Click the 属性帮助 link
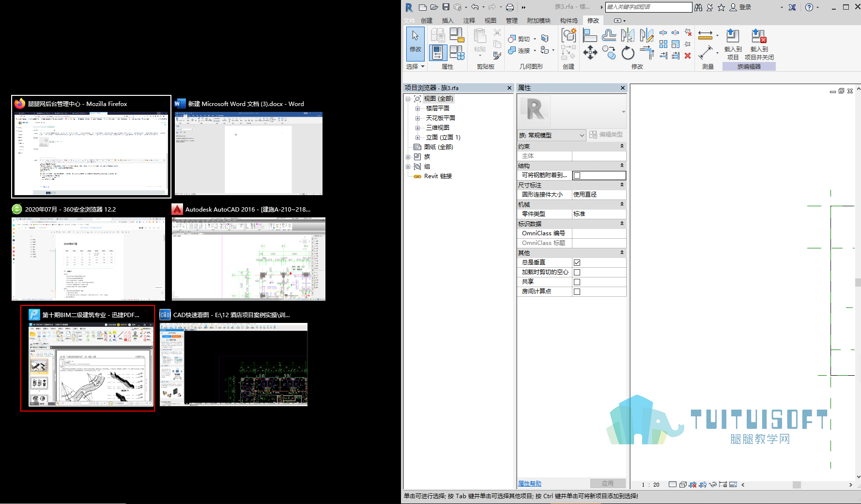 click(530, 483)
